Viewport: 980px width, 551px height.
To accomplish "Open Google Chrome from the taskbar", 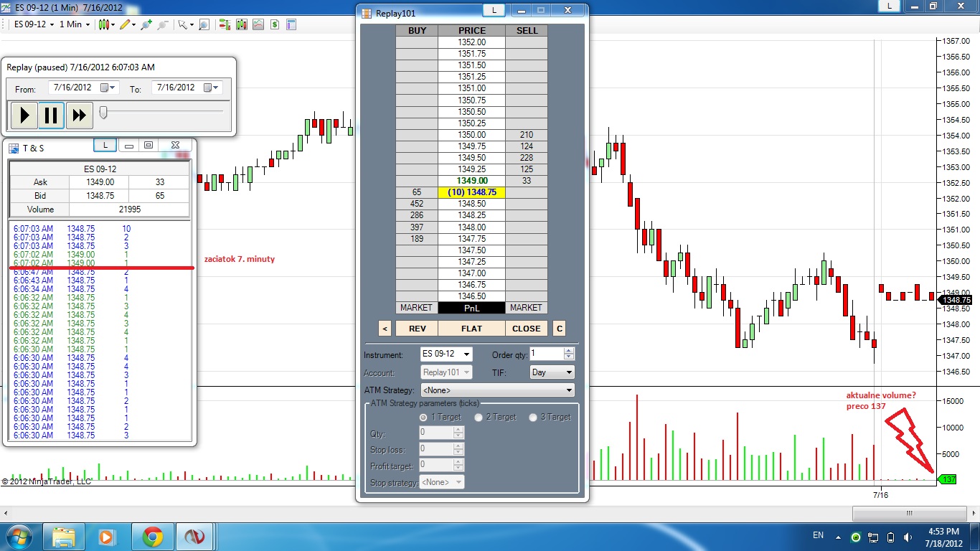I will [152, 537].
